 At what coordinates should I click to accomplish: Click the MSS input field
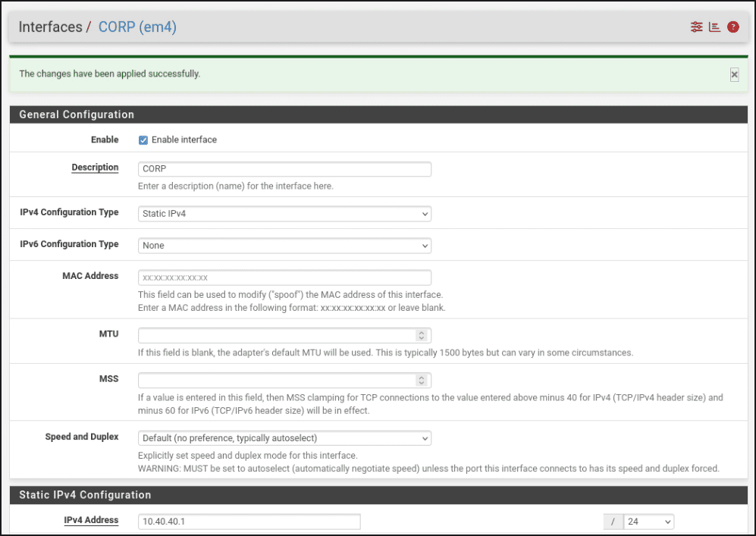(x=284, y=381)
